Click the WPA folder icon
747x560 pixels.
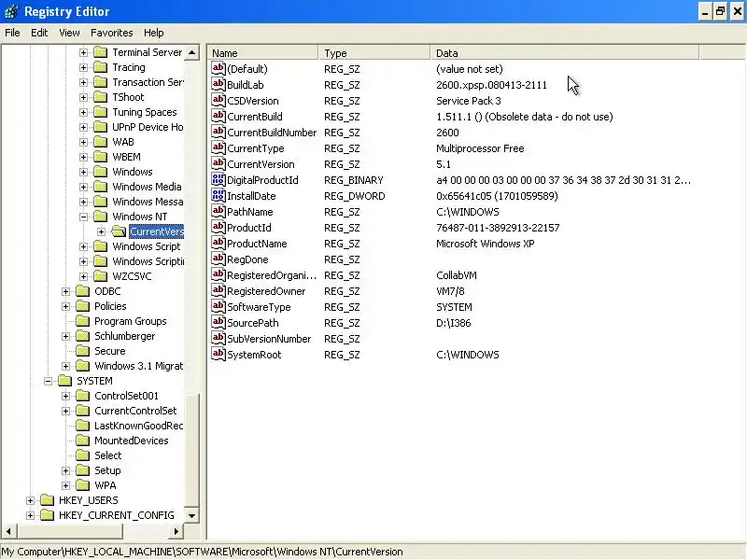pyautogui.click(x=83, y=485)
